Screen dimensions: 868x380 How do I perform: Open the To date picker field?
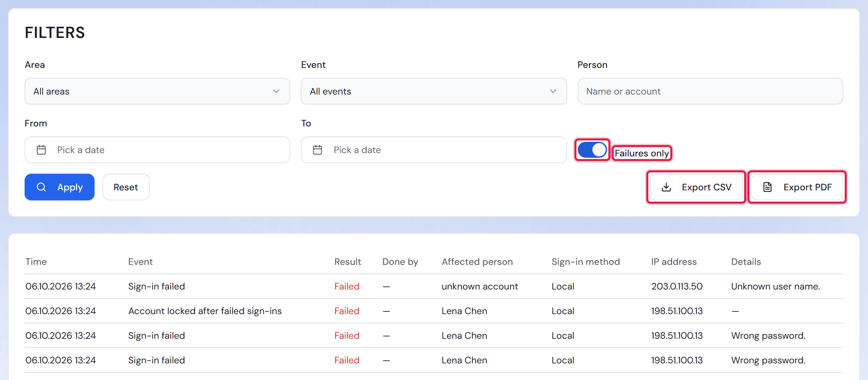point(434,150)
